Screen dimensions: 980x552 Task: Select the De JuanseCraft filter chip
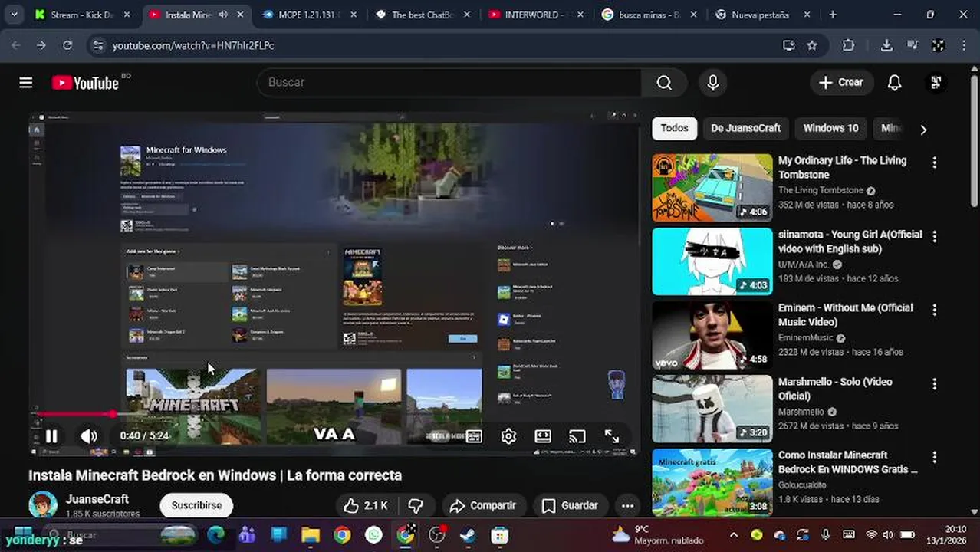[745, 128]
